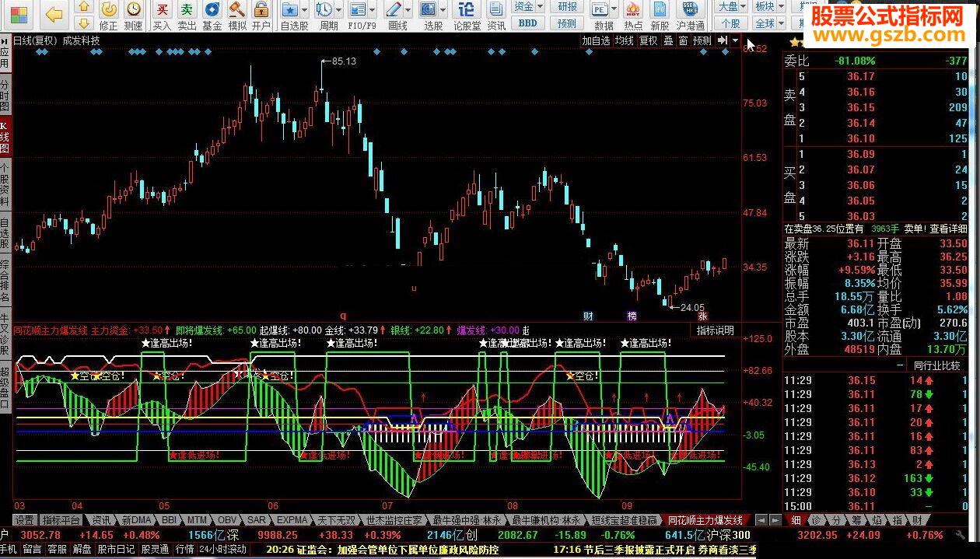Toggle the 叠 overlay option
980x559 pixels.
pyautogui.click(x=667, y=40)
